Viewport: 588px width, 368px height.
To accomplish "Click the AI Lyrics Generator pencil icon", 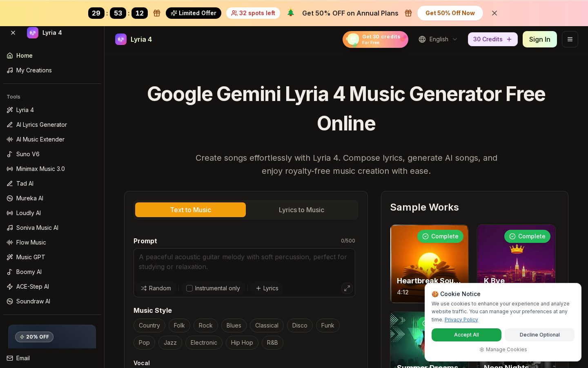I will 10,125.
